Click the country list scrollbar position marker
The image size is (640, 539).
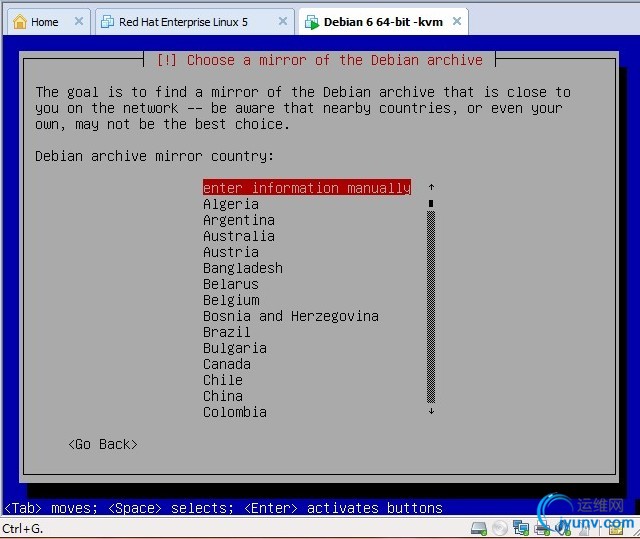(431, 203)
